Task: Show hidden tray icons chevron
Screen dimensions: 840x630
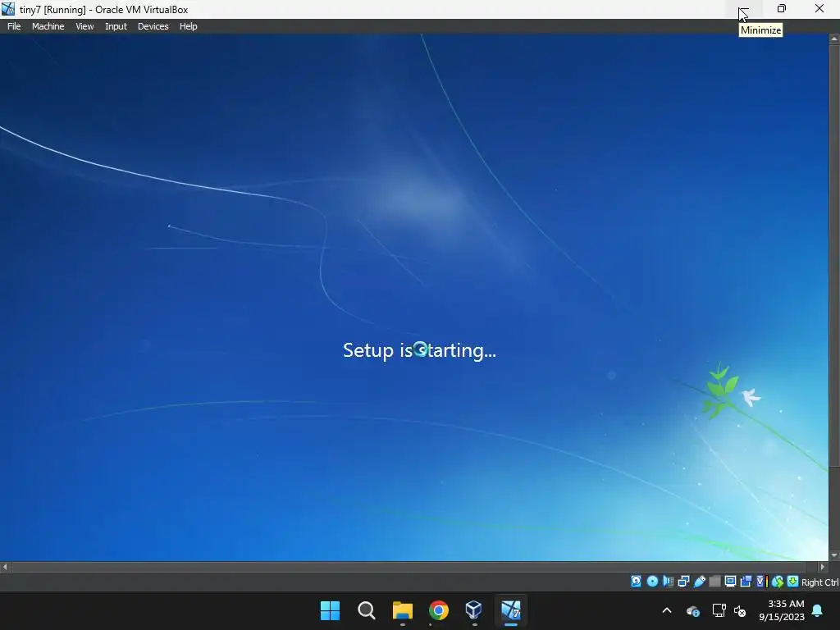Action: click(667, 610)
